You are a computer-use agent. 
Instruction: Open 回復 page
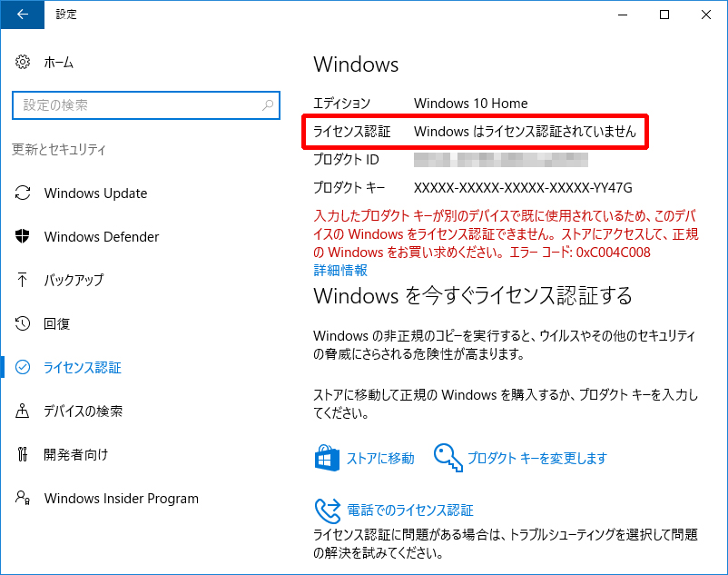tap(56, 323)
